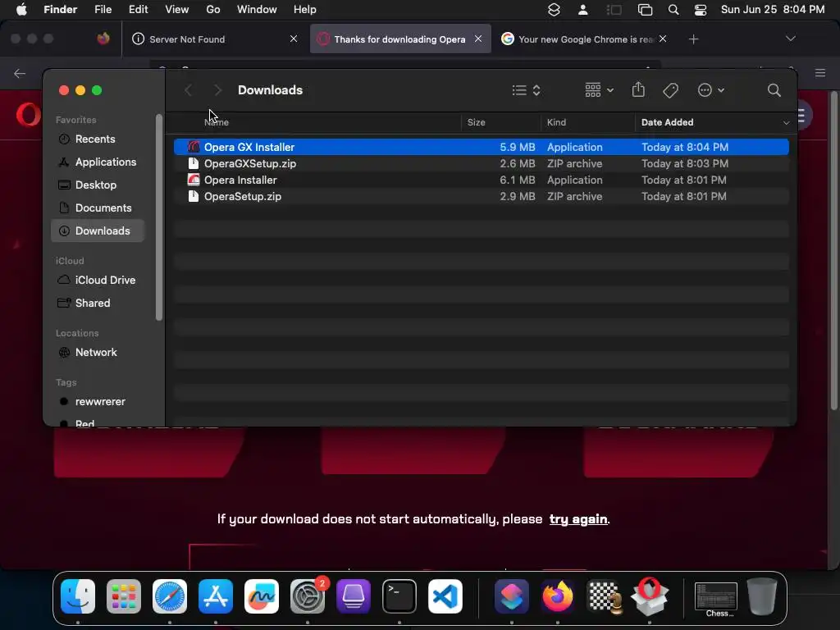Click the Tags icon in Finder toolbar

coord(670,90)
